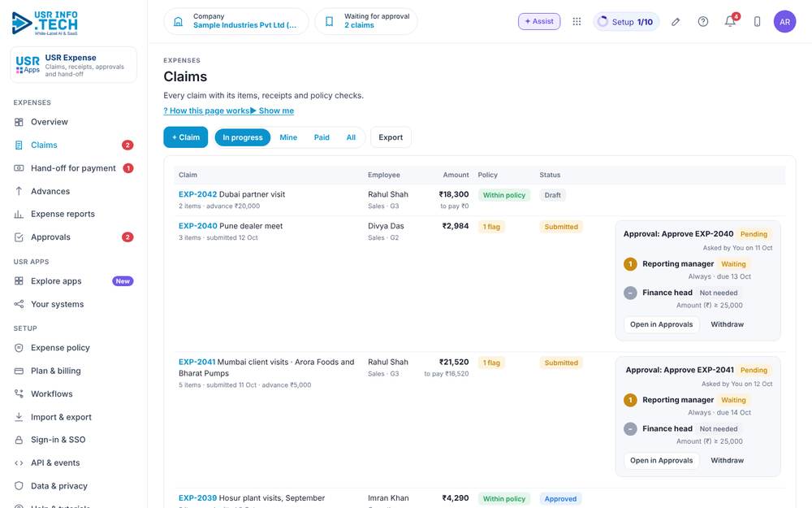
Task: Open Expense reports in sidebar
Action: (x=74, y=214)
